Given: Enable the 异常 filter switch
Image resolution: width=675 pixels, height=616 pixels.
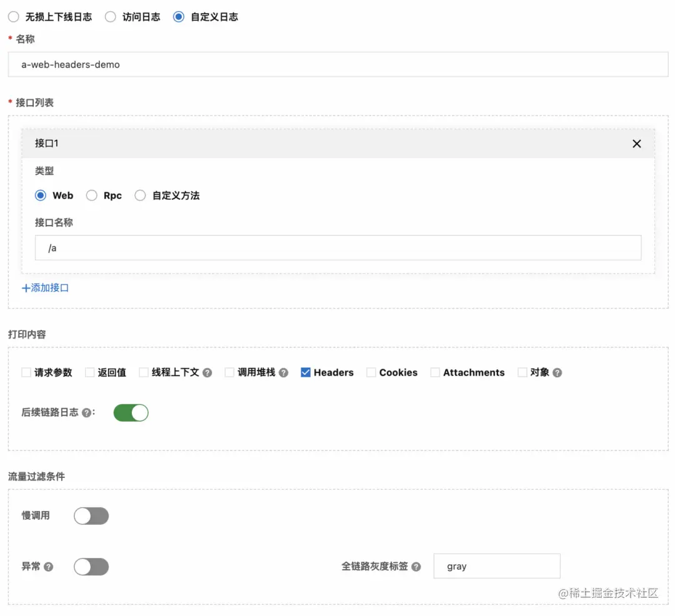Looking at the screenshot, I should [x=91, y=567].
